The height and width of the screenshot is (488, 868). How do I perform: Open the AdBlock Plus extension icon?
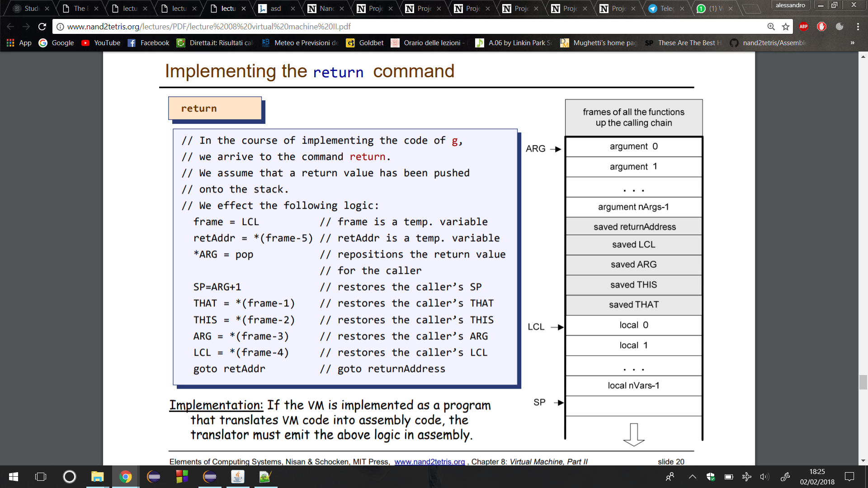click(x=803, y=27)
